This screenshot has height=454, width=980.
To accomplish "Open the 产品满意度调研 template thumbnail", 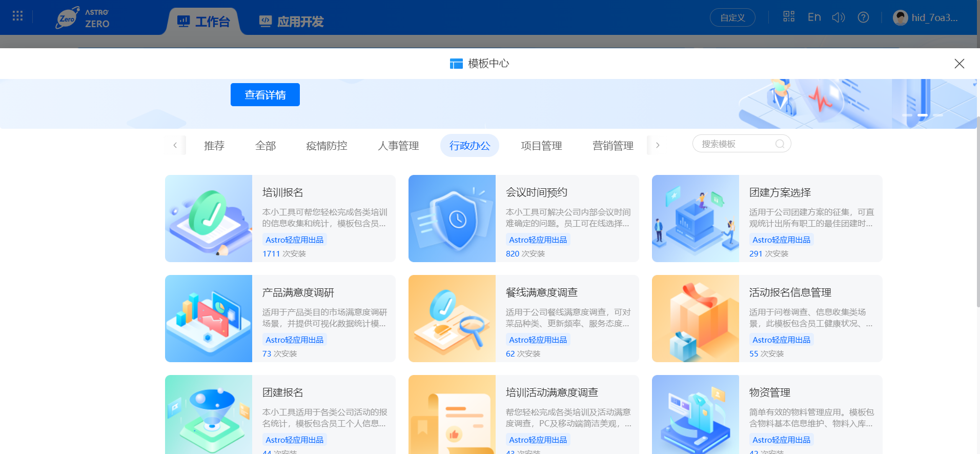I will pos(209,319).
